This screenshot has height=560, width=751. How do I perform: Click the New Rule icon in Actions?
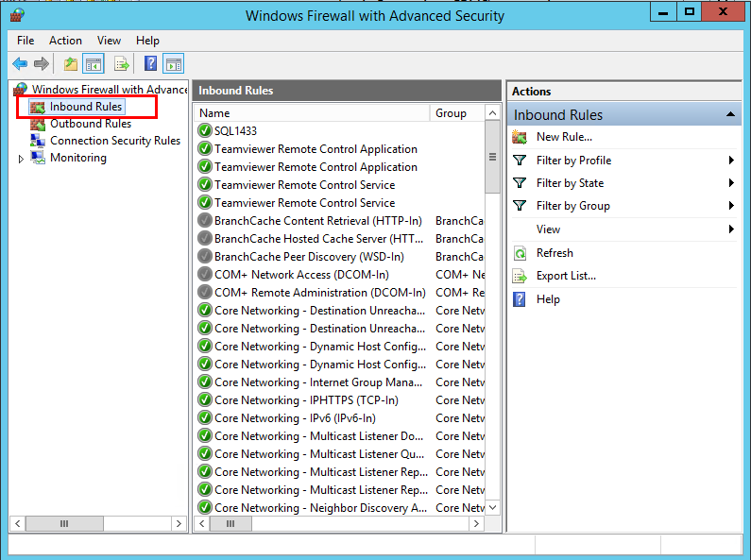[520, 137]
